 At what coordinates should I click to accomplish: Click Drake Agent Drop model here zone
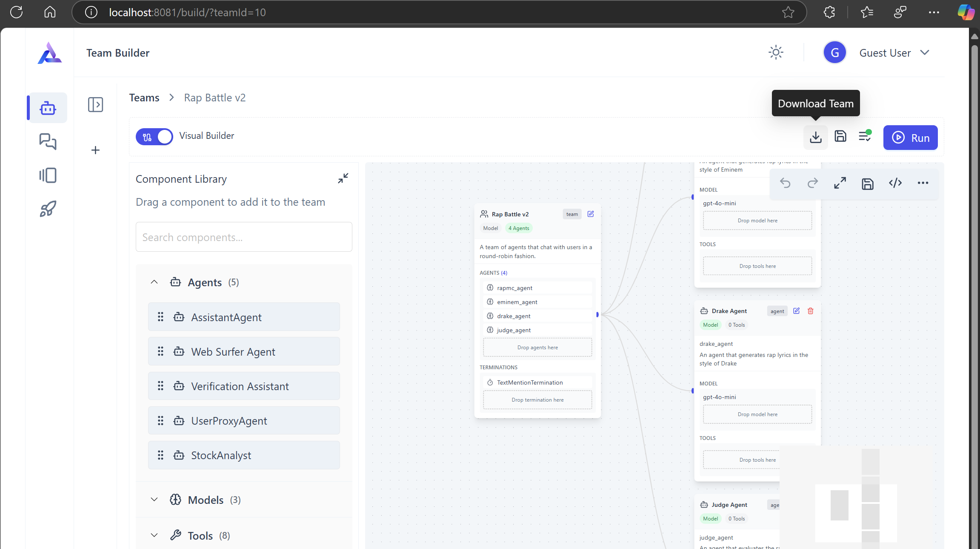click(x=757, y=414)
